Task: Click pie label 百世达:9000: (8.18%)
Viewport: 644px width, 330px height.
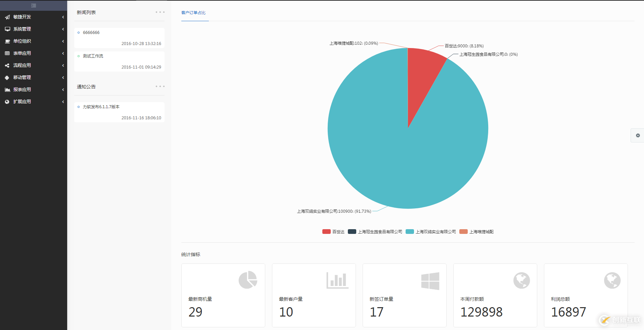Action: click(464, 46)
